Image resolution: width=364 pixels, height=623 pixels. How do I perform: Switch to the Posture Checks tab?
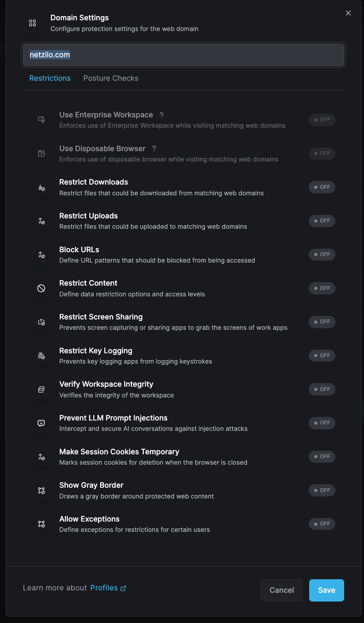111,78
